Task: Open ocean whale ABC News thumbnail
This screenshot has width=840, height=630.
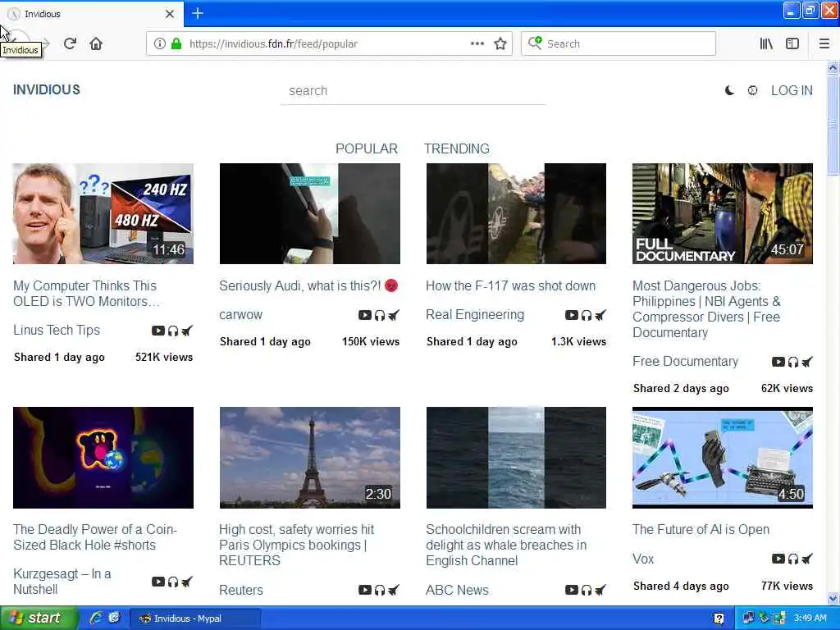Action: tap(516, 458)
